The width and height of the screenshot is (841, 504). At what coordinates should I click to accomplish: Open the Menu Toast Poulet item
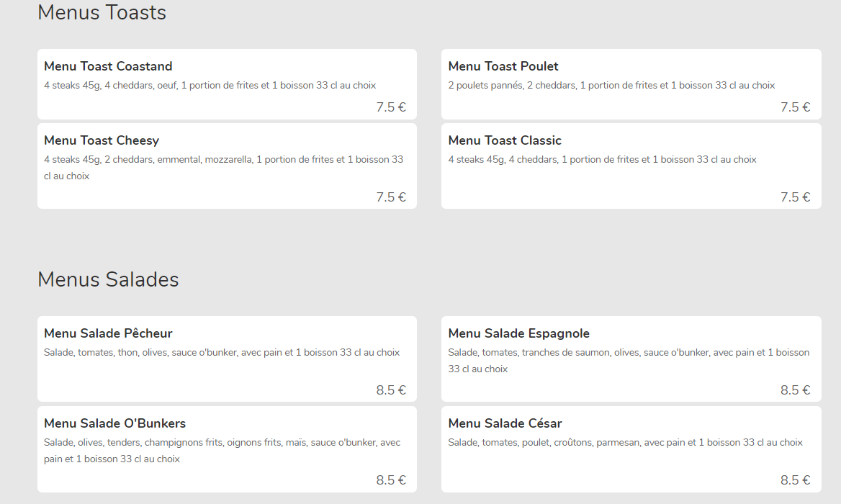(631, 84)
